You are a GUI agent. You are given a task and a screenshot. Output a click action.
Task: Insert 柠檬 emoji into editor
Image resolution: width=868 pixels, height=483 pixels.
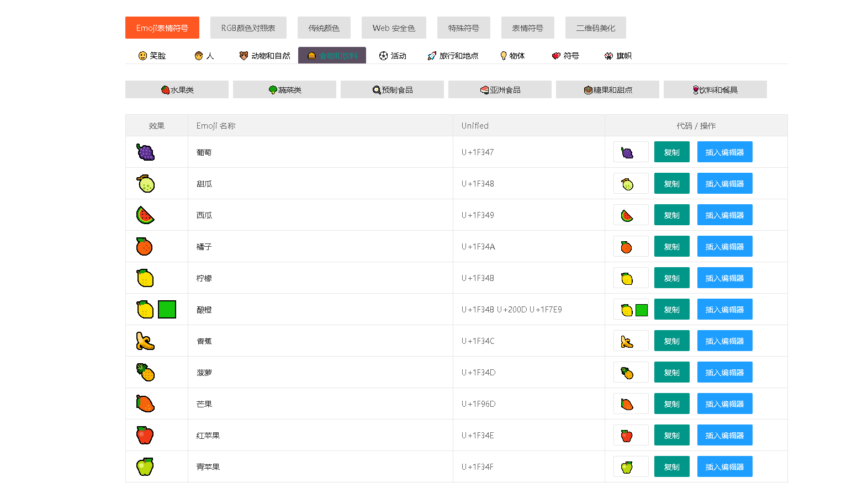[725, 278]
